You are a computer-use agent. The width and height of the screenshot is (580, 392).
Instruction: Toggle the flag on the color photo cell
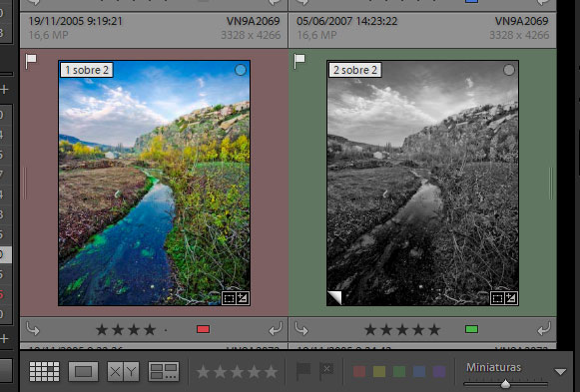31,61
